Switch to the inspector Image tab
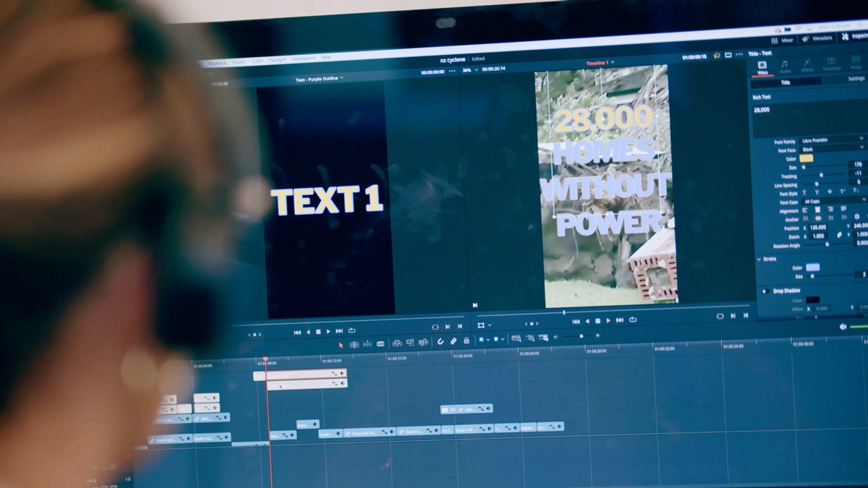The width and height of the screenshot is (868, 488). 856,62
